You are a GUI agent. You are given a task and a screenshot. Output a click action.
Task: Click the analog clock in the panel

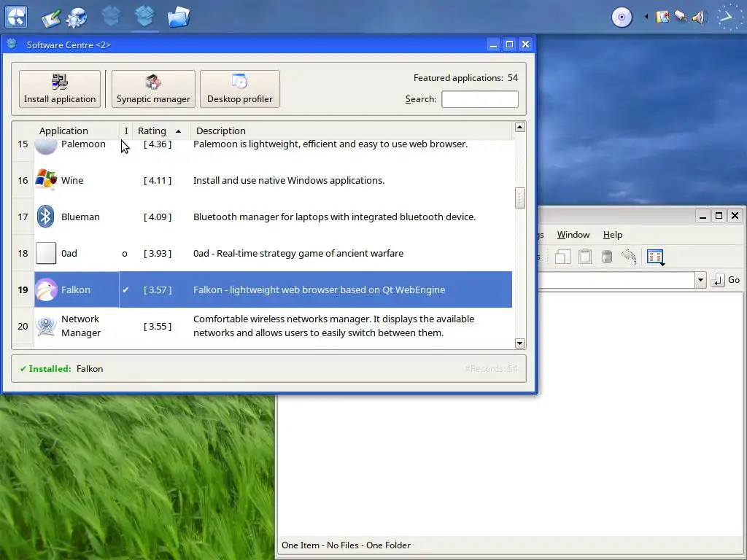(729, 17)
